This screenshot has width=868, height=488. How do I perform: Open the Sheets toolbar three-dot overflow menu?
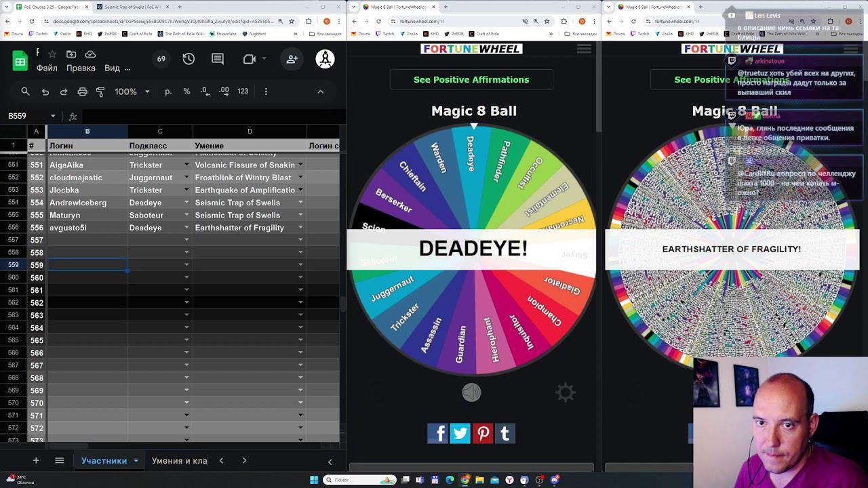[x=266, y=91]
